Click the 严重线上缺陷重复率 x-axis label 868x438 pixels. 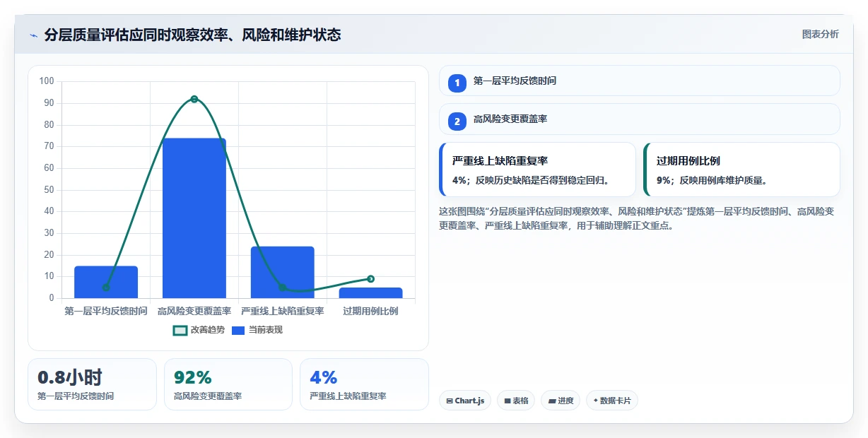point(283,311)
